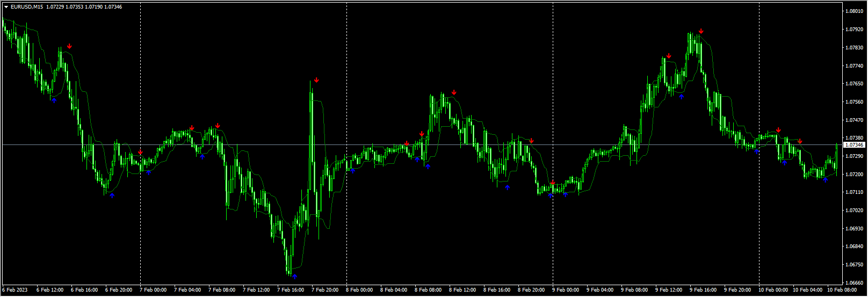This screenshot has width=868, height=297.
Task: Click the 1.07470 price axis label
Action: [854, 120]
